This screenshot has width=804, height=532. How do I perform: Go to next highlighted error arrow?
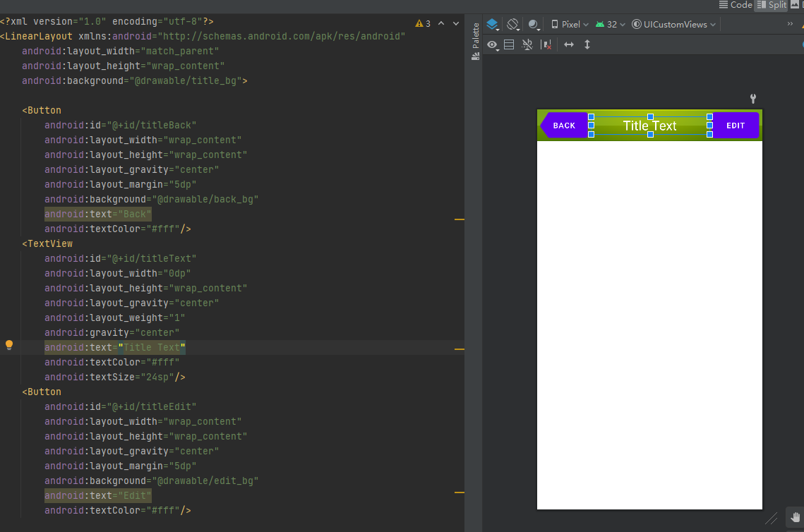456,23
